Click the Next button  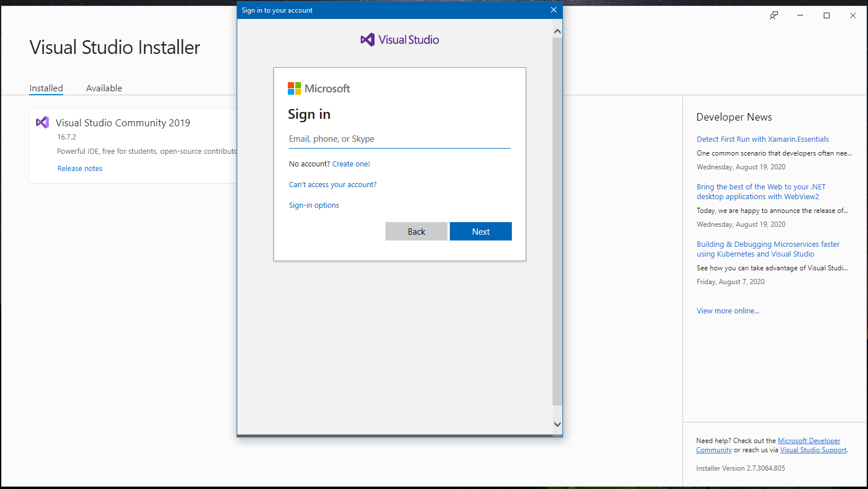pyautogui.click(x=481, y=231)
